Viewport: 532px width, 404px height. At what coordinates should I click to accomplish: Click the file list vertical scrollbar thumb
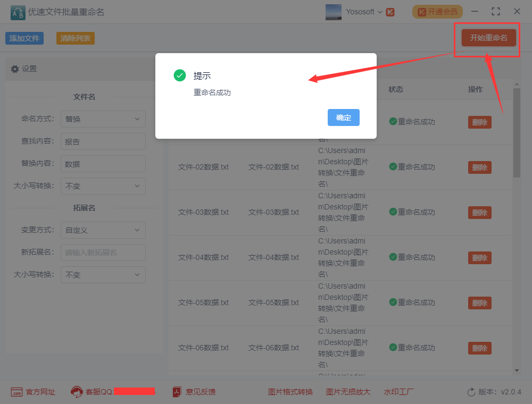517,133
